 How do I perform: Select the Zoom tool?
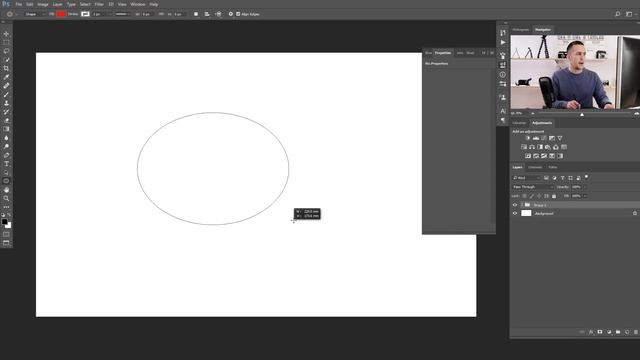pyautogui.click(x=6, y=198)
